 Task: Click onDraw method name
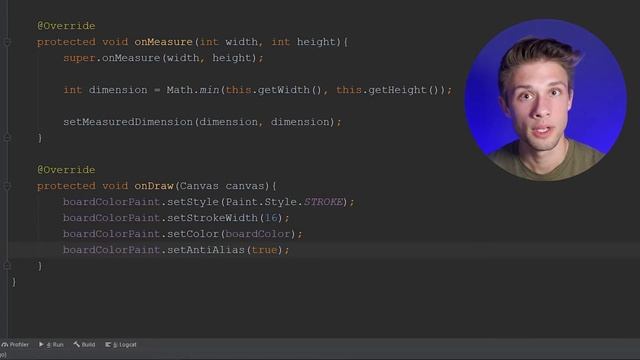coord(154,186)
